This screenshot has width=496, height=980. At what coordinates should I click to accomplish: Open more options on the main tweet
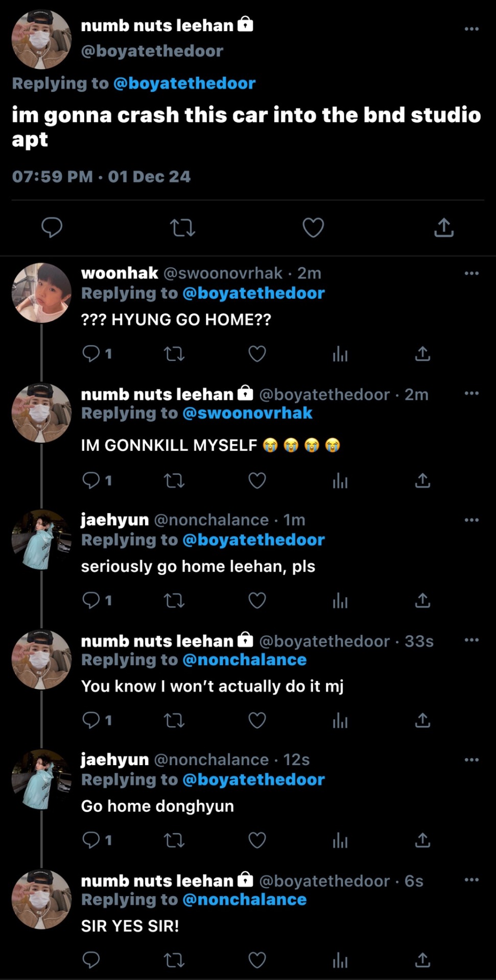(471, 29)
